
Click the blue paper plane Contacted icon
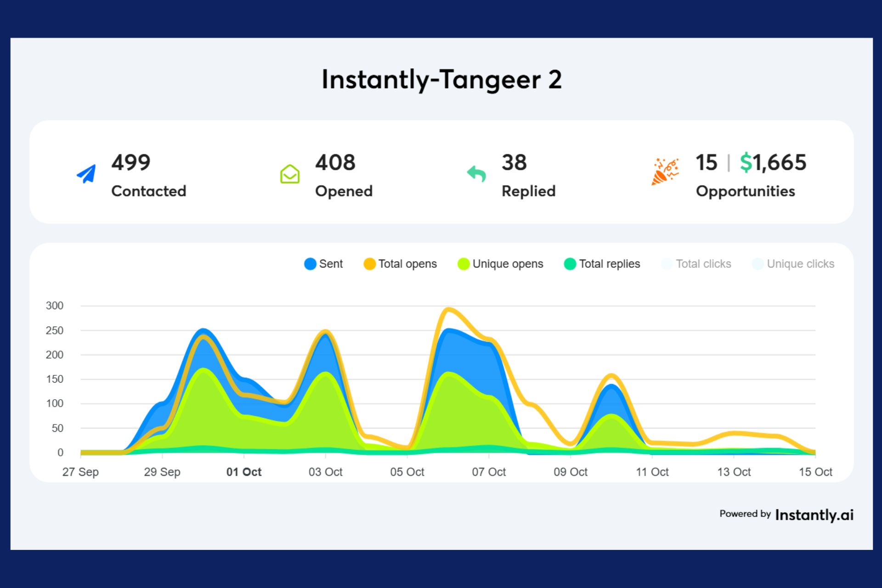click(86, 174)
